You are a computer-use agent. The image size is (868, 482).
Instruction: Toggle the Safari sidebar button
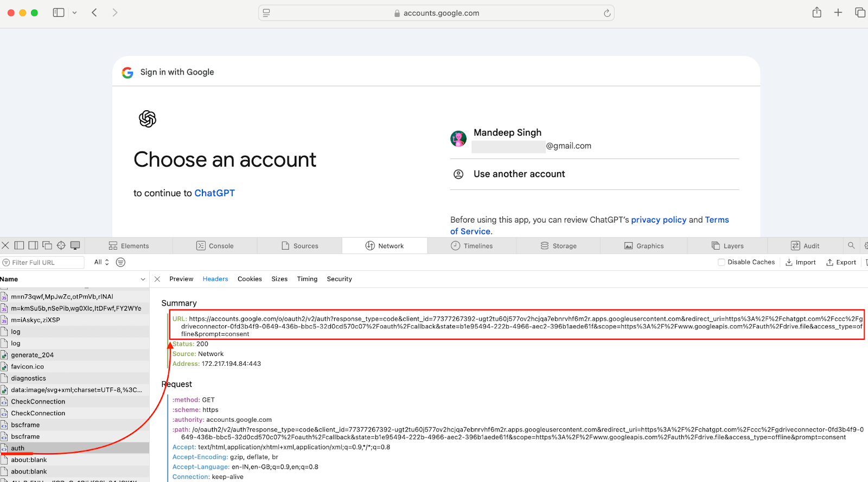59,12
